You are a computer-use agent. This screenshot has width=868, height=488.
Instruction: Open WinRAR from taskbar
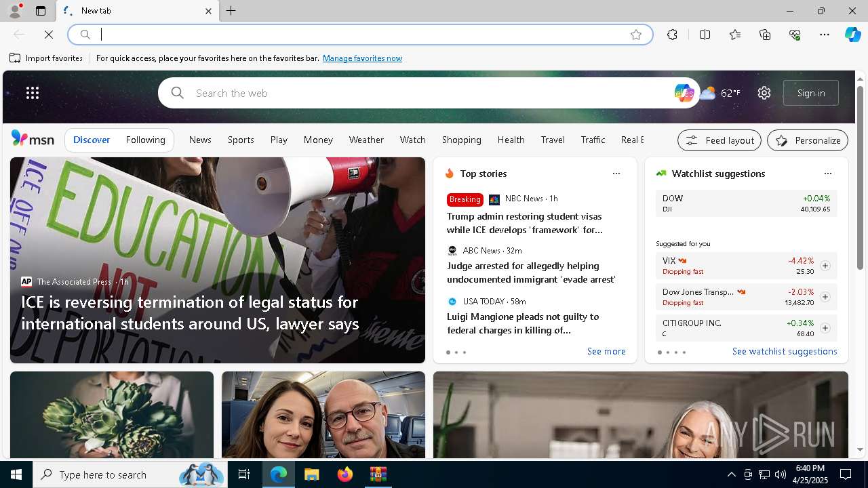[378, 474]
